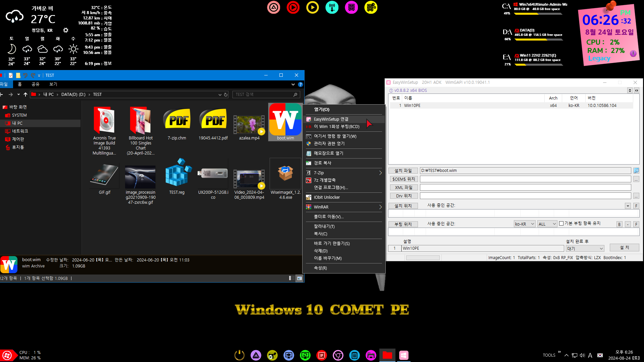This screenshot has width=644, height=362.
Task: Select 이름 바꾸기(M) in the context menu
Action: [343, 258]
